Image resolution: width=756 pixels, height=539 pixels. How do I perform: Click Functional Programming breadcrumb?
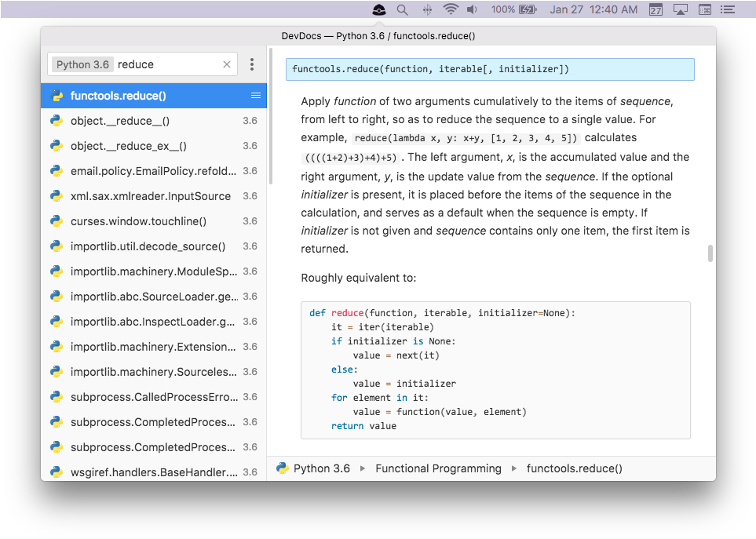point(438,468)
